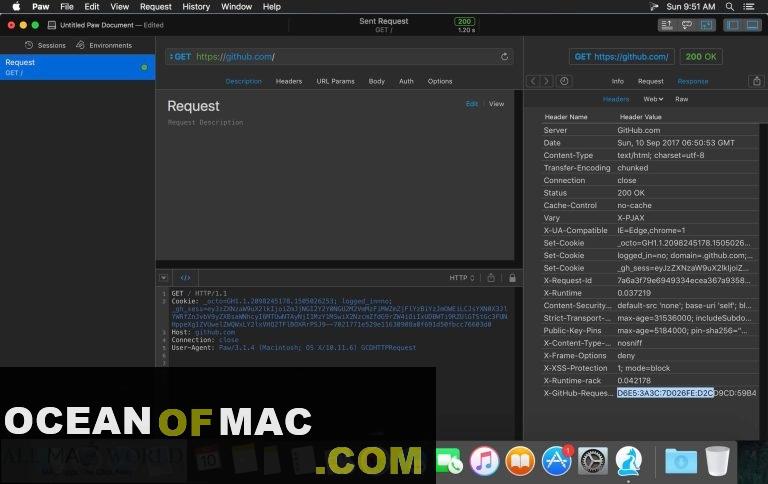The image size is (768, 484).
Task: Switch to the Auth tab
Action: [x=406, y=81]
